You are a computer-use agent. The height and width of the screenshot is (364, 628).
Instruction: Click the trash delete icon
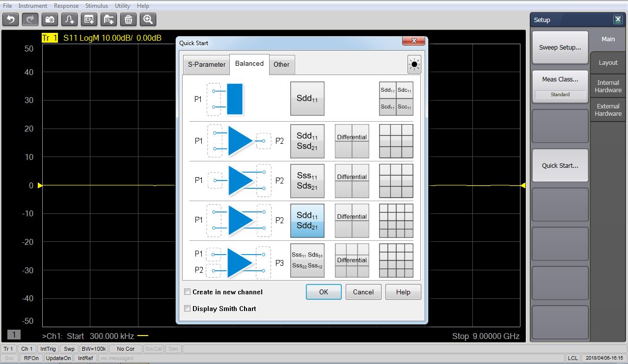pyautogui.click(x=128, y=19)
